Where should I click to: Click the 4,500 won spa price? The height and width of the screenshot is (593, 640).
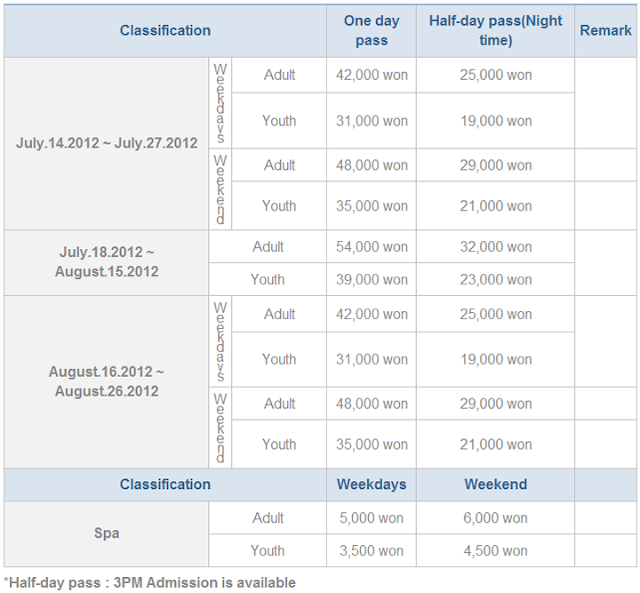point(495,551)
